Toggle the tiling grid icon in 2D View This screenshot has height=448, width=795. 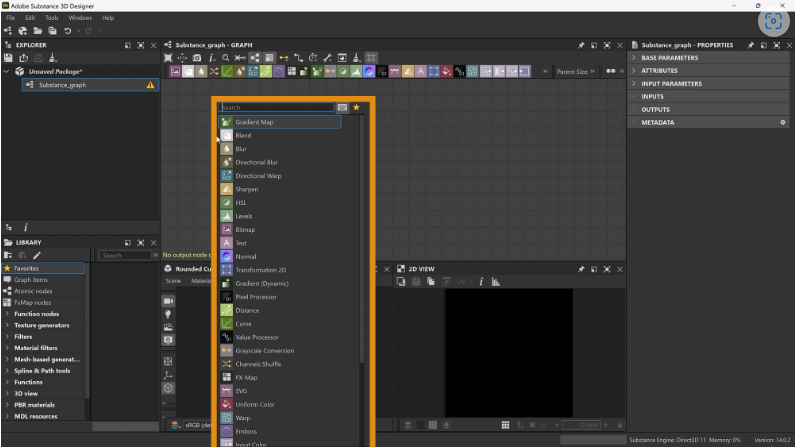(505, 425)
